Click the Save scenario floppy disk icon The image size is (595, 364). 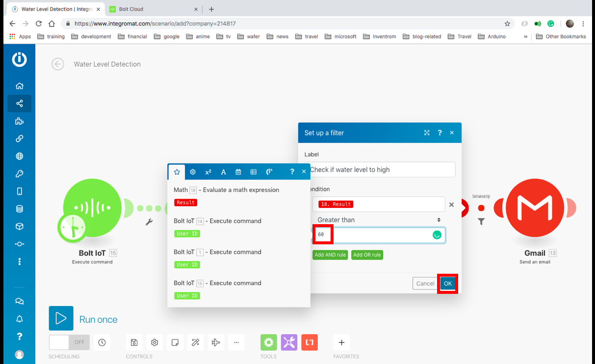click(x=134, y=342)
